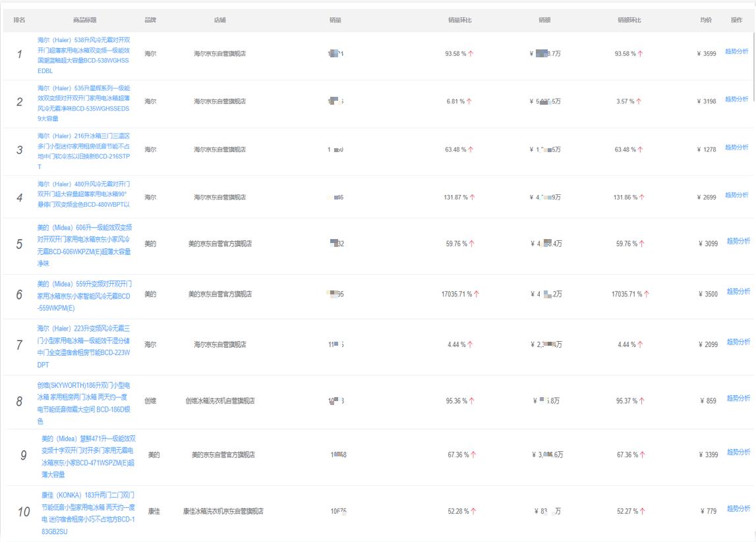Screen dimensions: 756x542
Task: Click the ¥ 3599 average price
Action: [707, 53]
